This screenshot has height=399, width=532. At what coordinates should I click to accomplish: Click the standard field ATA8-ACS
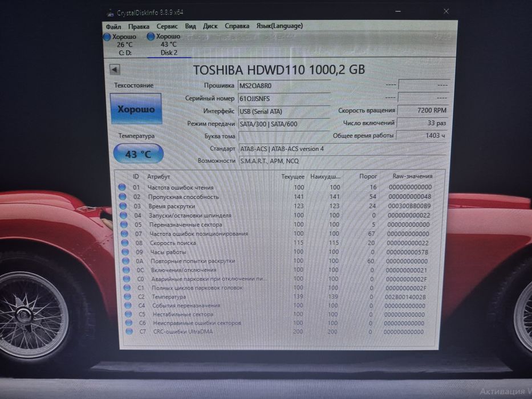(343, 149)
